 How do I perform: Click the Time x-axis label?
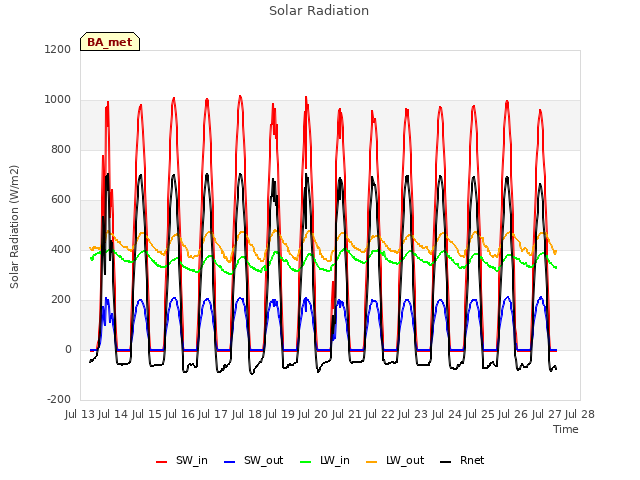pos(566,429)
